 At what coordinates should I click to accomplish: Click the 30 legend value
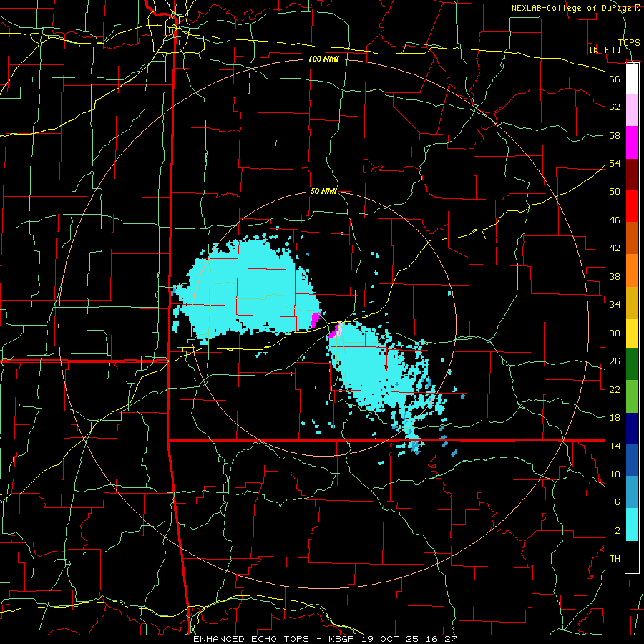click(x=615, y=333)
